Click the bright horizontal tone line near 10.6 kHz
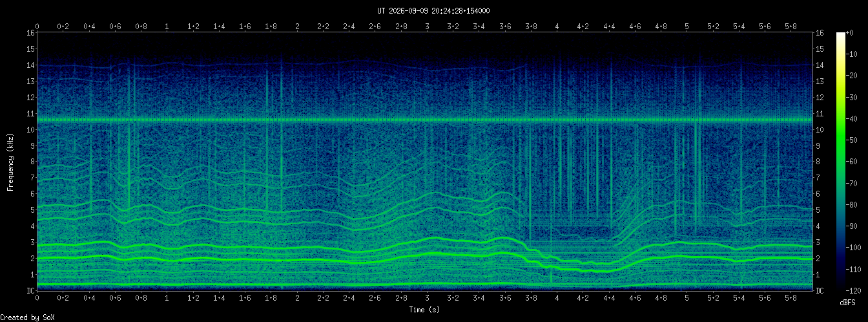 (x=424, y=120)
